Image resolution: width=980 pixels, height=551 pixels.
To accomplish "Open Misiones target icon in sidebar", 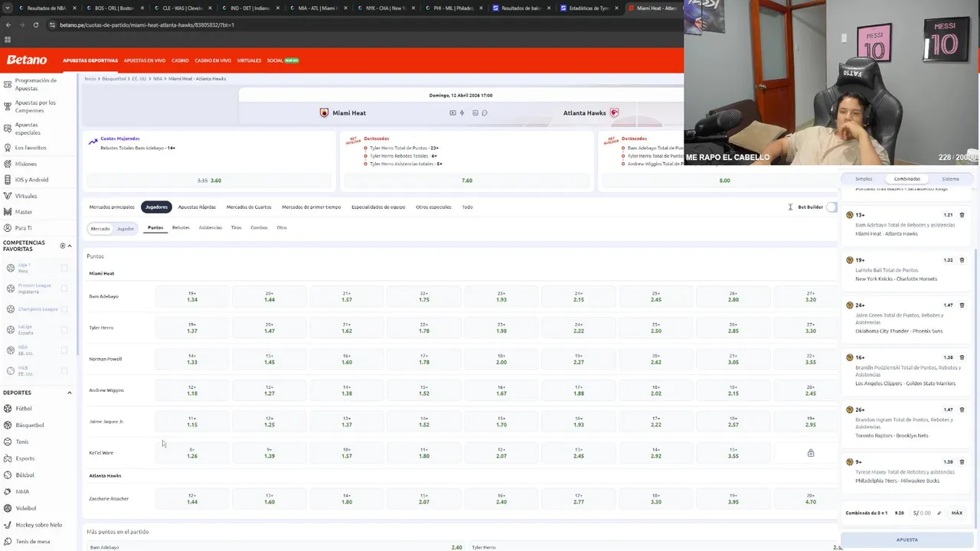I will [8, 164].
